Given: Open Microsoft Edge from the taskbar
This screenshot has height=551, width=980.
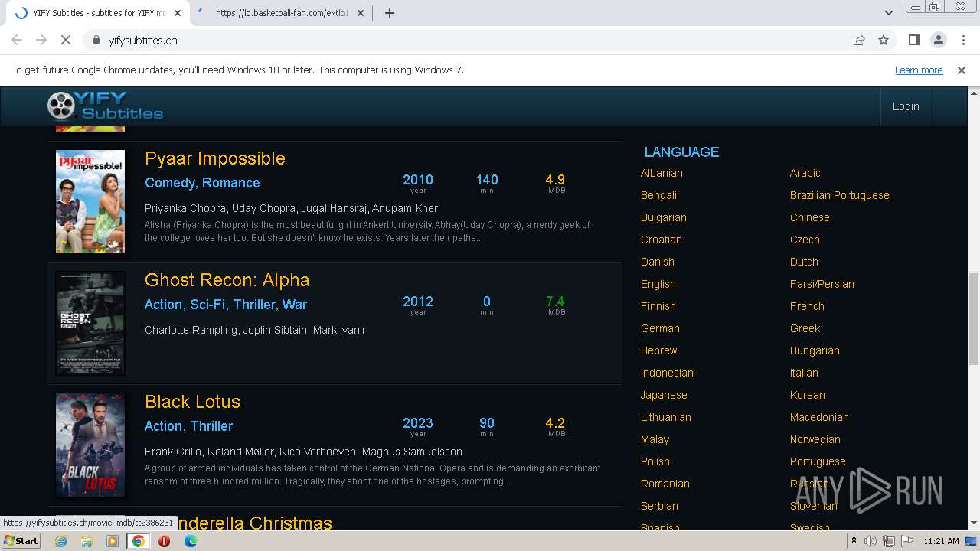Looking at the screenshot, I should [191, 541].
